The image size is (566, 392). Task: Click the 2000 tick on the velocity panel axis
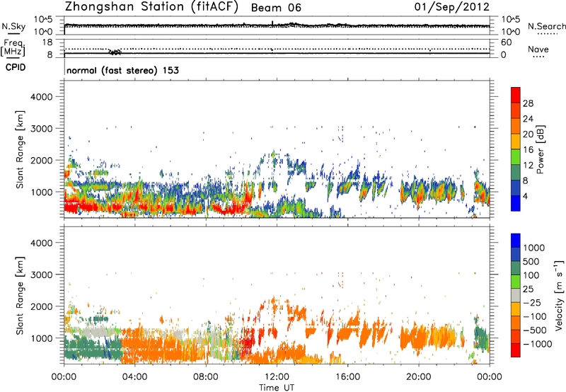(x=42, y=306)
